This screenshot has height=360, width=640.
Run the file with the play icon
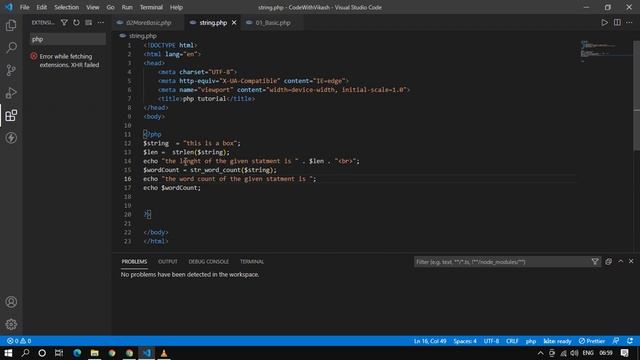click(604, 23)
